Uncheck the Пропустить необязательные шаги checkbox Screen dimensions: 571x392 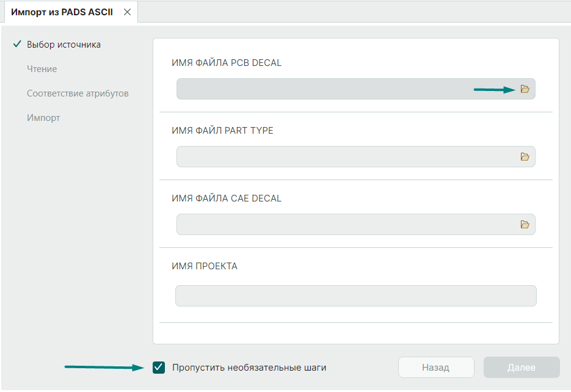coord(159,368)
